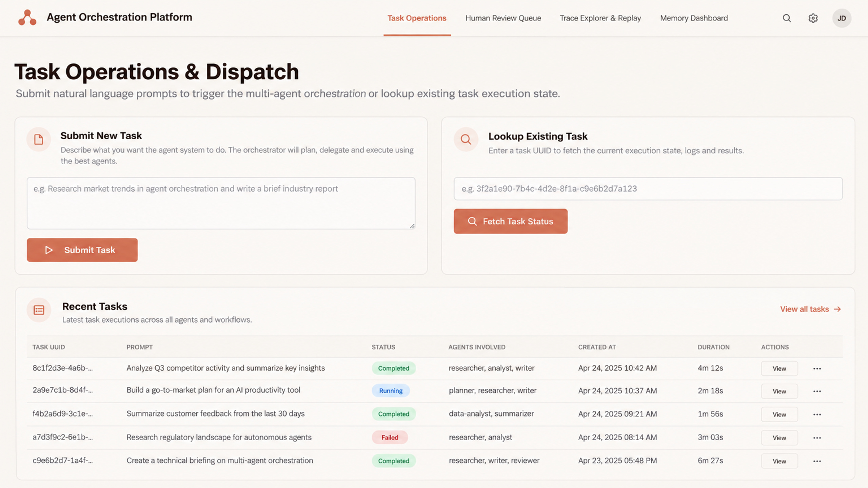Follow the View all tasks link
This screenshot has width=868, height=488.
[x=810, y=309]
